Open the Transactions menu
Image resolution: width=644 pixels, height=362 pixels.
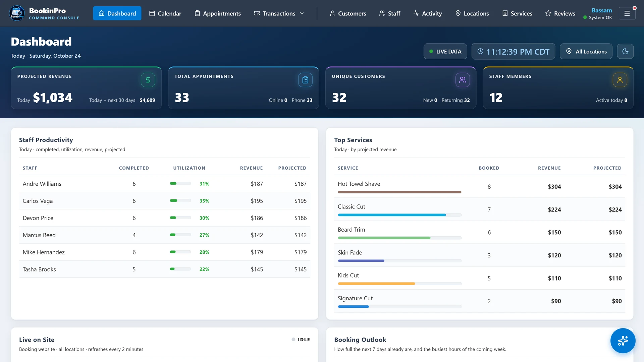tap(279, 13)
